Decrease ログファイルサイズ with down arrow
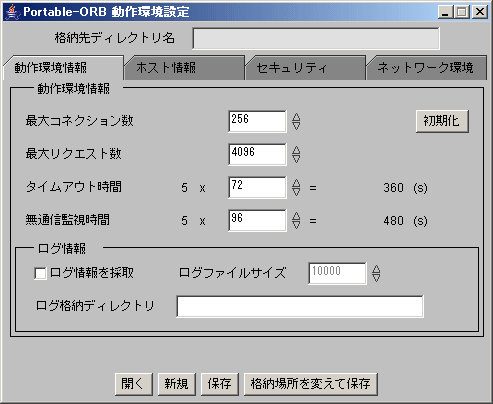The height and width of the screenshot is (404, 493). [376, 278]
